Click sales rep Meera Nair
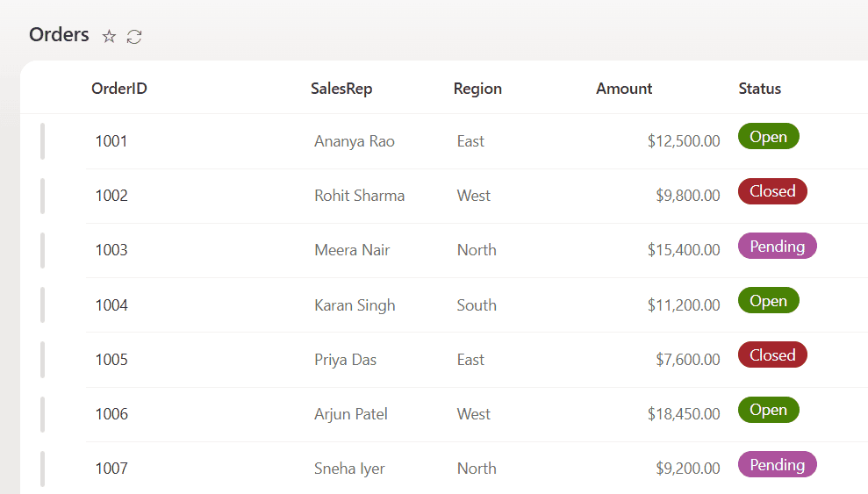 352,250
